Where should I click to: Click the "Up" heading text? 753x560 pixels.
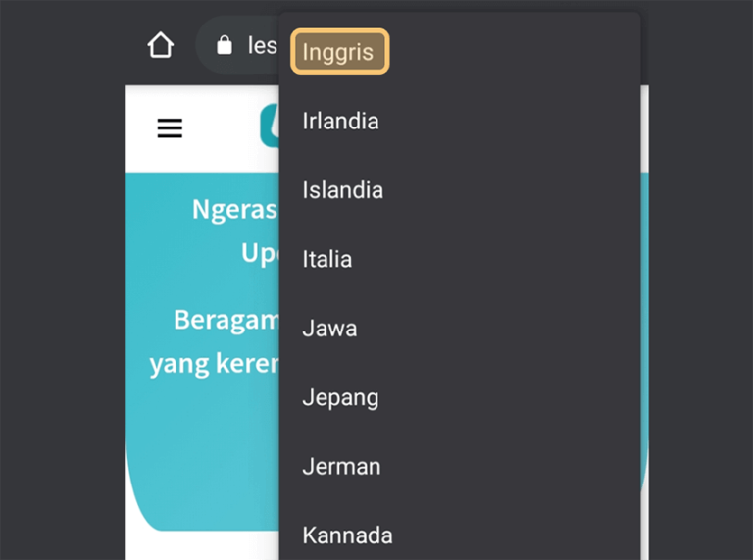[260, 253]
